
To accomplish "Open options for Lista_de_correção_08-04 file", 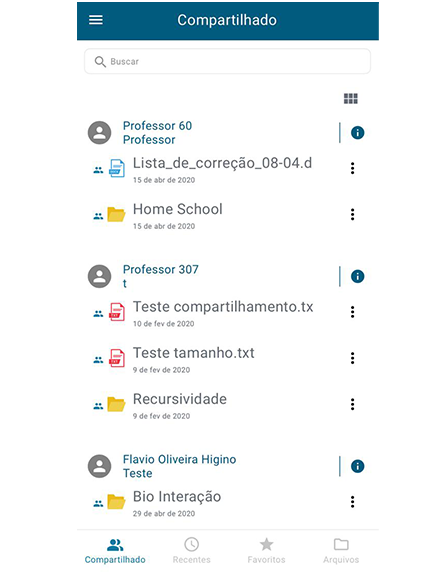I will [x=352, y=168].
